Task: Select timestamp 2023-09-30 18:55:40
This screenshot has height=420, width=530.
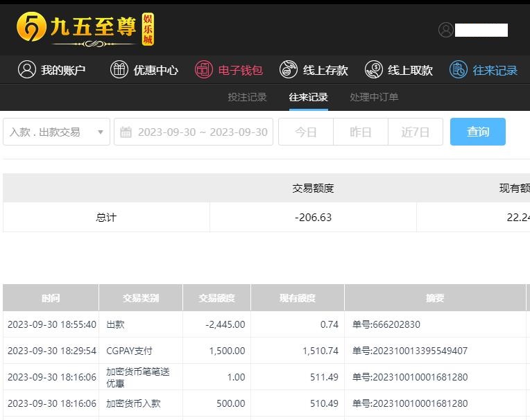Action: pos(52,324)
